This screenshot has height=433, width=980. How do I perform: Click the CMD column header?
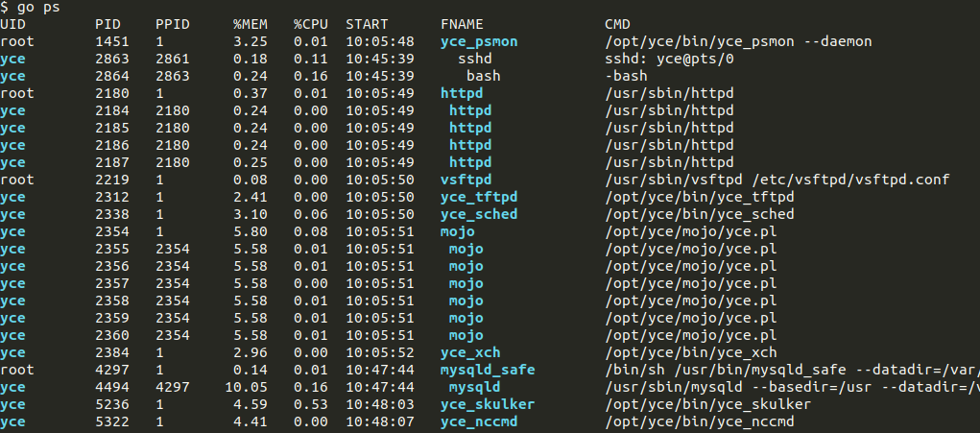[x=616, y=24]
